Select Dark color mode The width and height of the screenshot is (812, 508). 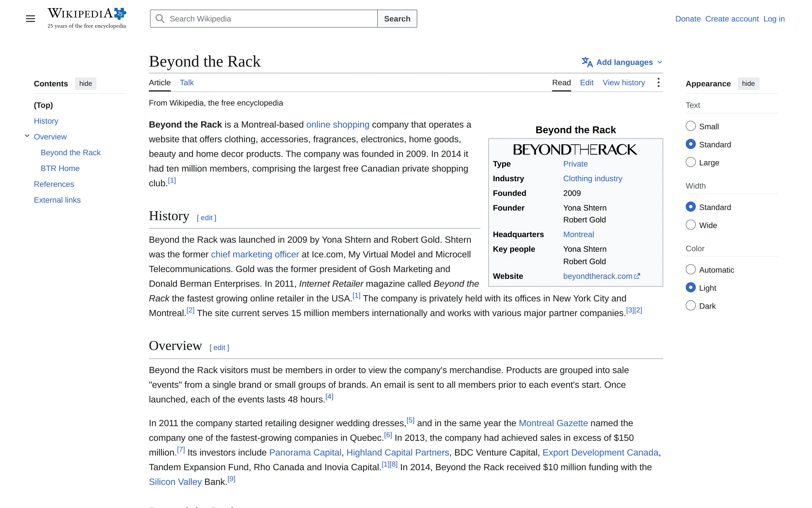click(x=690, y=306)
